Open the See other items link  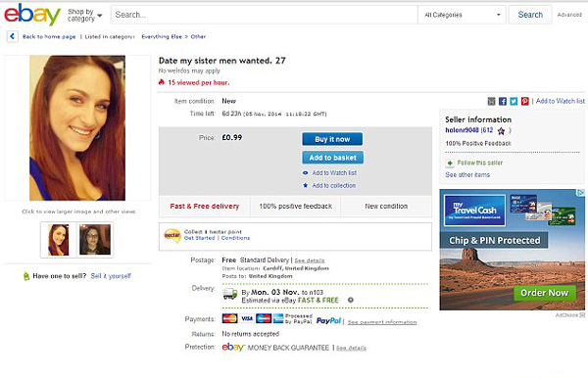pos(467,175)
